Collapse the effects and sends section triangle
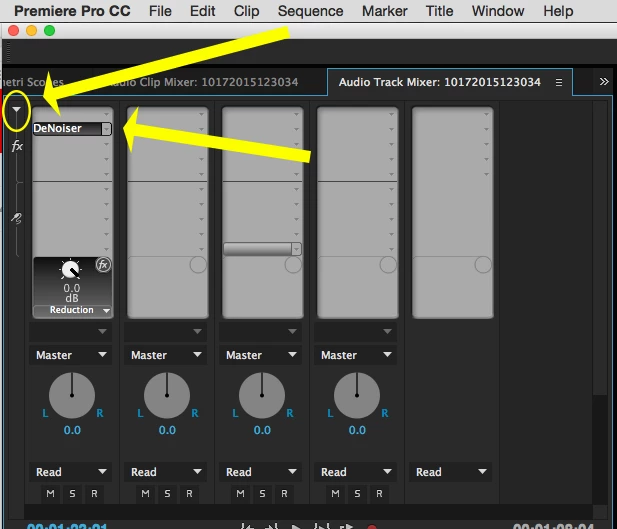 click(x=16, y=109)
